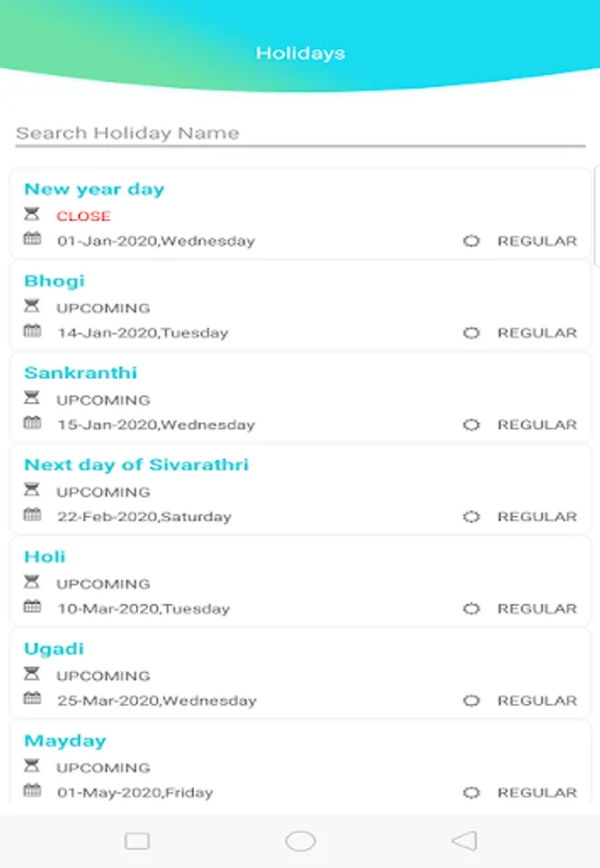Click the REGULAR label on Bhogi row

(537, 333)
